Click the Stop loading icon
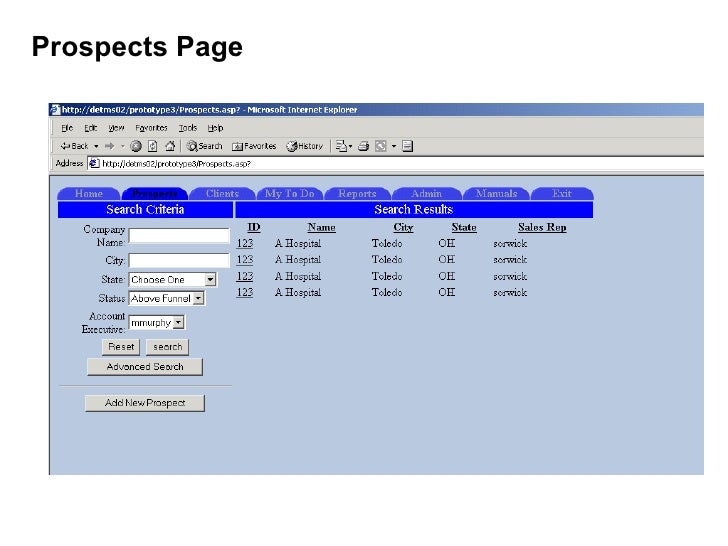728x546 pixels. point(136,146)
